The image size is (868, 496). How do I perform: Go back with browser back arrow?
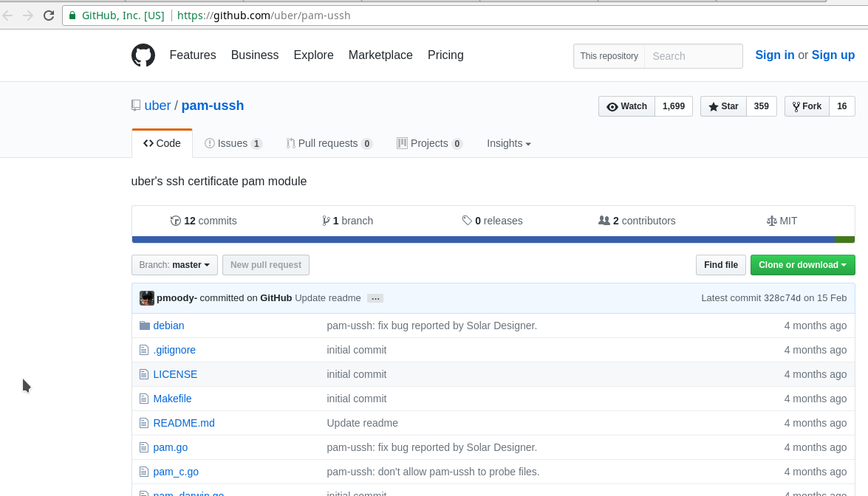(x=7, y=15)
